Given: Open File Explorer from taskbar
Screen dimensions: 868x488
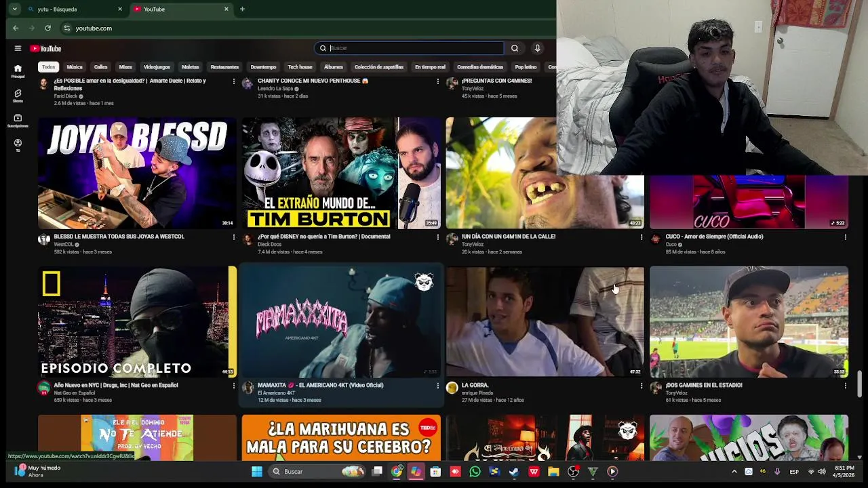Looking at the screenshot, I should coord(553,471).
